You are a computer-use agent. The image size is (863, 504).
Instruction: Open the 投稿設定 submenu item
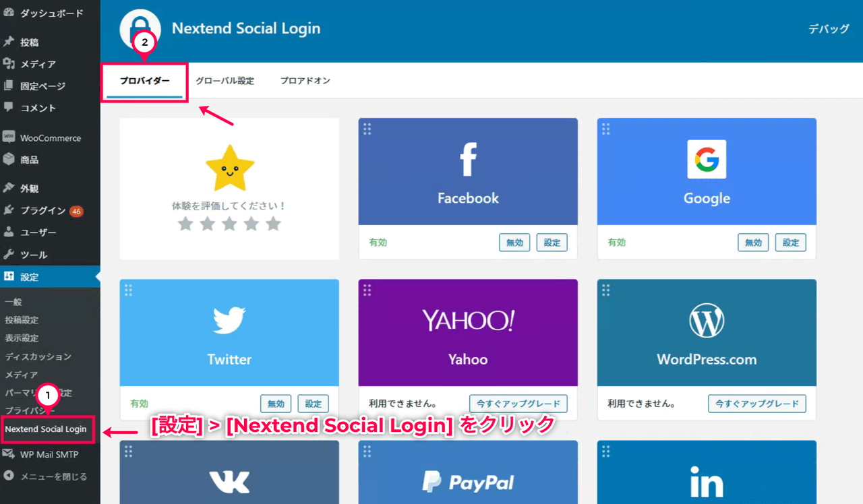pos(22,320)
